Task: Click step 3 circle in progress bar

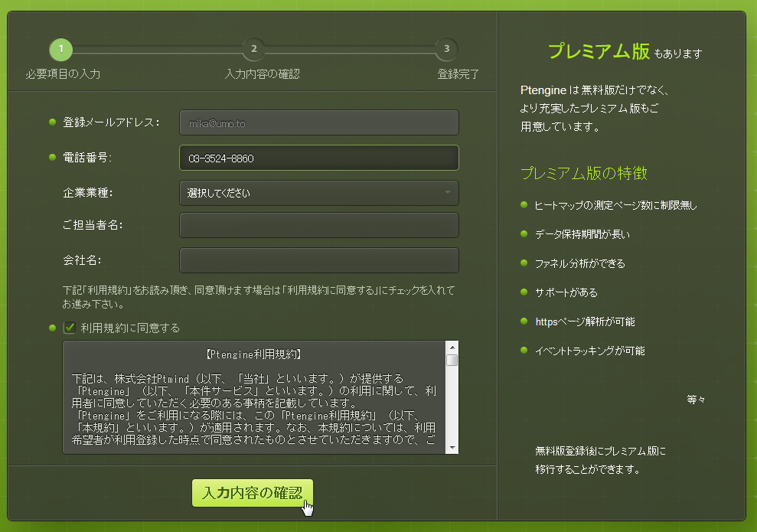Action: coord(446,49)
